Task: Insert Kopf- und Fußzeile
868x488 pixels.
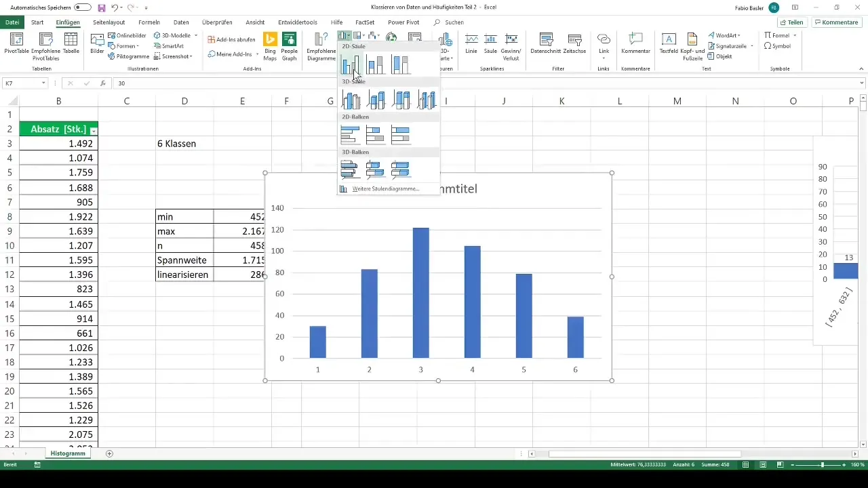Action: tap(692, 46)
